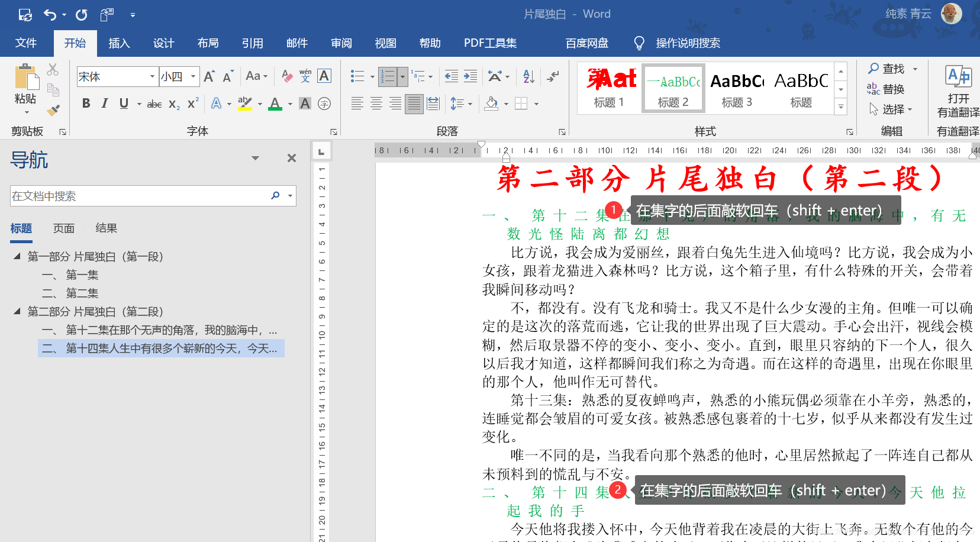
Task: Decrease paragraph indent
Action: 452,76
